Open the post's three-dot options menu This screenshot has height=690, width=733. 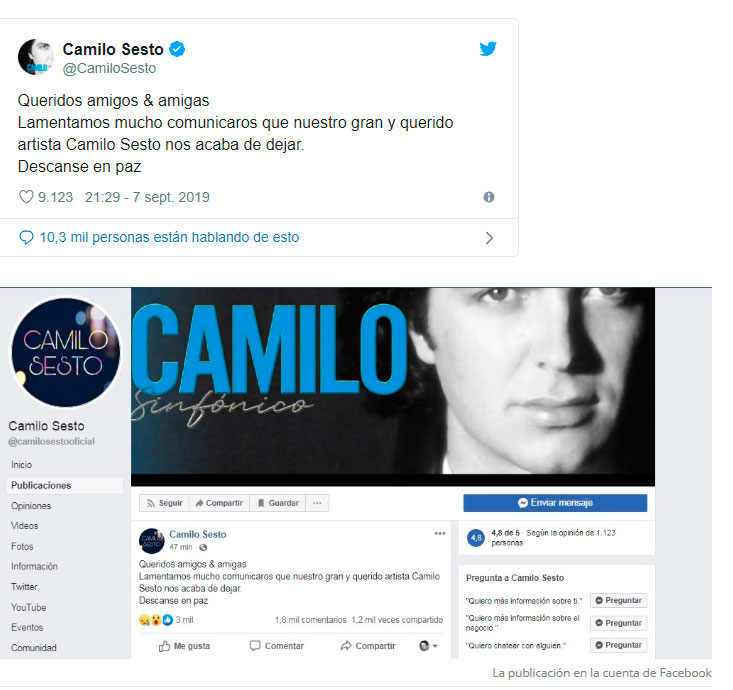tap(440, 533)
